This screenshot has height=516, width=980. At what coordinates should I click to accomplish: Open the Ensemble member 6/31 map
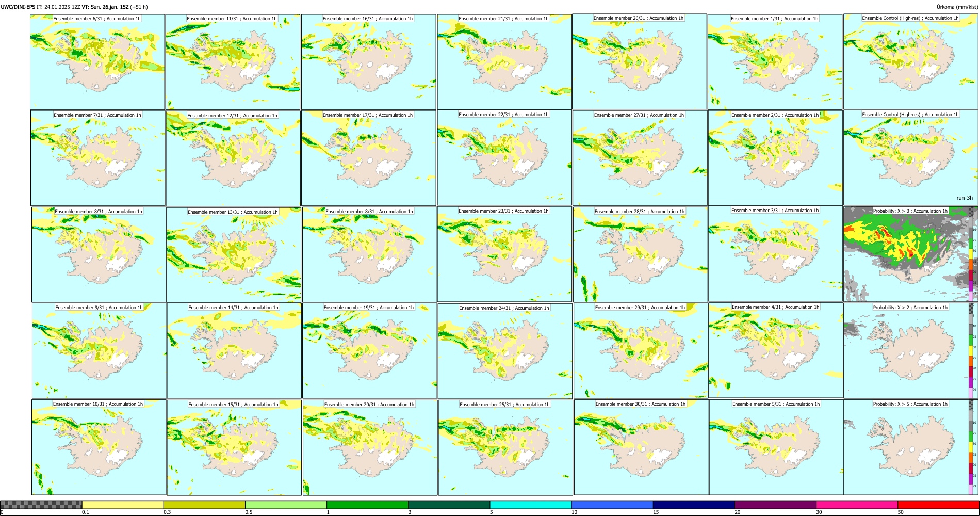(97, 62)
